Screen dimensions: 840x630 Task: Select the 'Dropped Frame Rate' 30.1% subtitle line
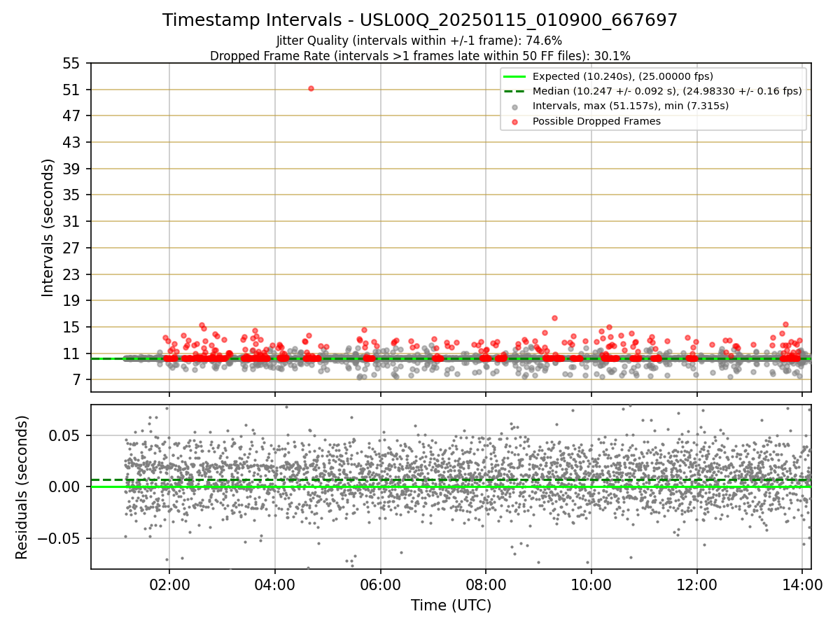(420, 55)
